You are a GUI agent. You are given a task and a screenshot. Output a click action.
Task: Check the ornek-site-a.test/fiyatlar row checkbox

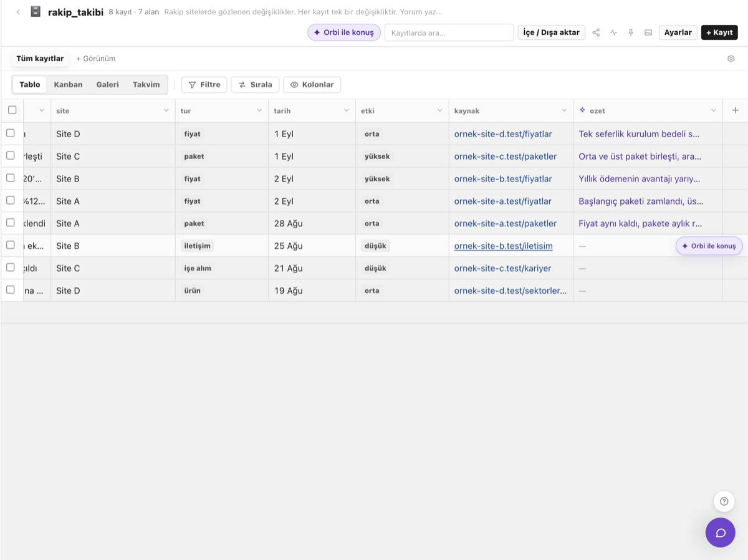(x=11, y=201)
